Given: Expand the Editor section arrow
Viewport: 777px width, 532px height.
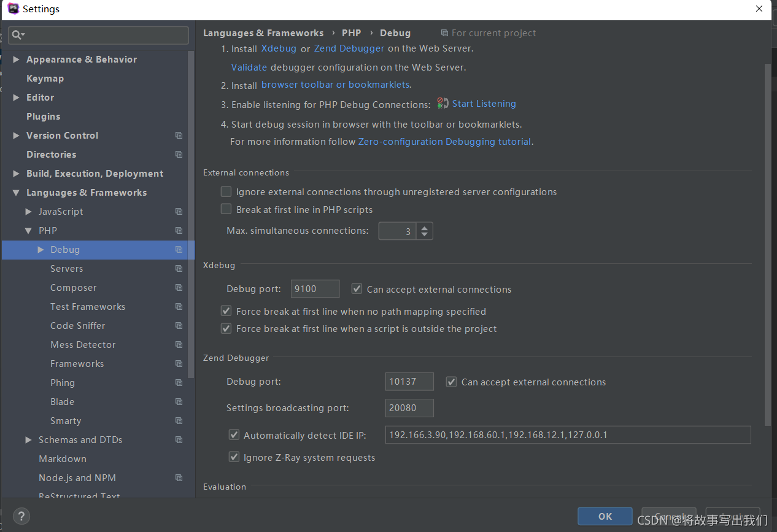Looking at the screenshot, I should (16, 98).
